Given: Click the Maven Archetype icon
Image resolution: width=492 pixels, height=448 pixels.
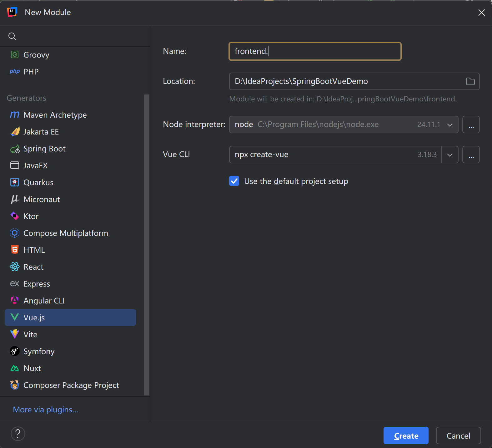Looking at the screenshot, I should 15,115.
